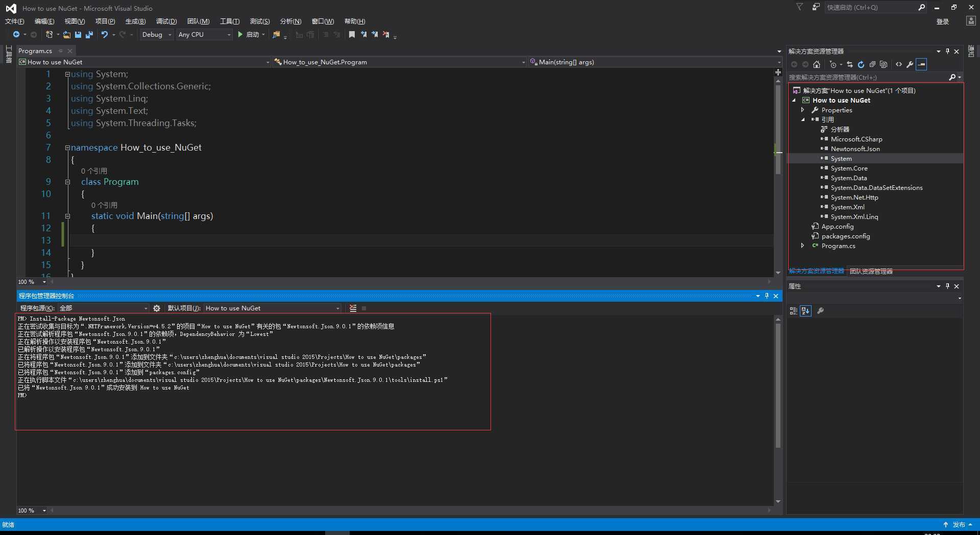Image resolution: width=980 pixels, height=535 pixels.
Task: Toggle Show All Files in Solution Explorer
Action: tap(884, 64)
